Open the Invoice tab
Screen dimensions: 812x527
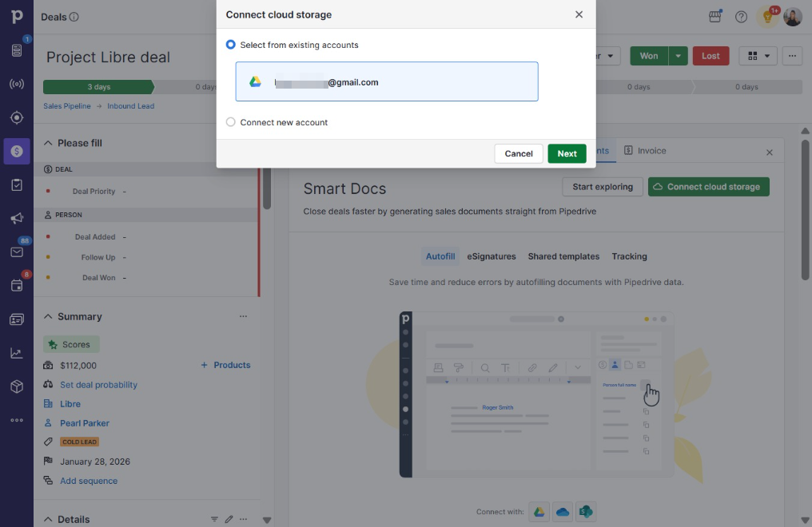point(645,150)
